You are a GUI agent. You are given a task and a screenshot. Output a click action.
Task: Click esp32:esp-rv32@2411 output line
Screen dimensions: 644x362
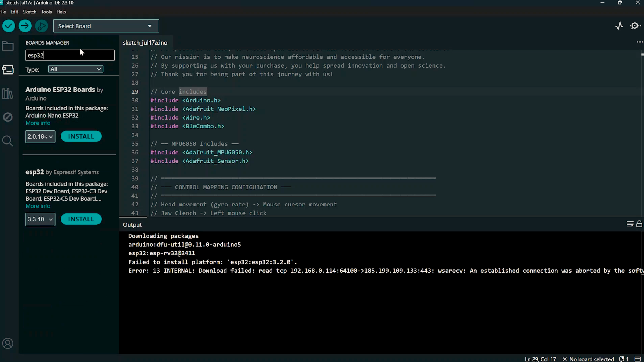click(x=162, y=253)
